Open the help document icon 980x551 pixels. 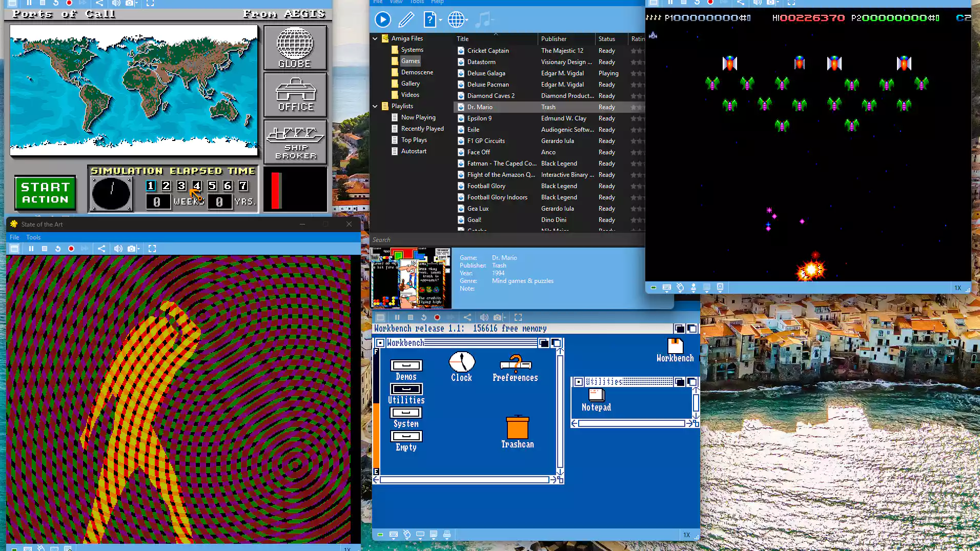(430, 20)
